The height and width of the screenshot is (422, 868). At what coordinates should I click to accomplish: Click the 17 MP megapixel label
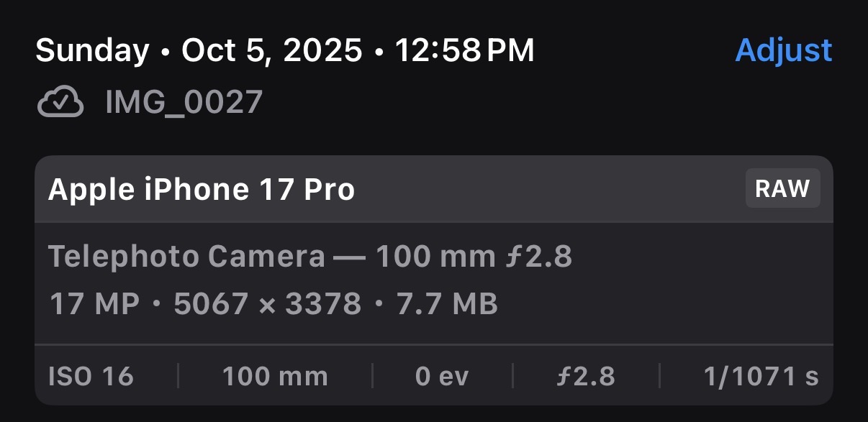(94, 304)
